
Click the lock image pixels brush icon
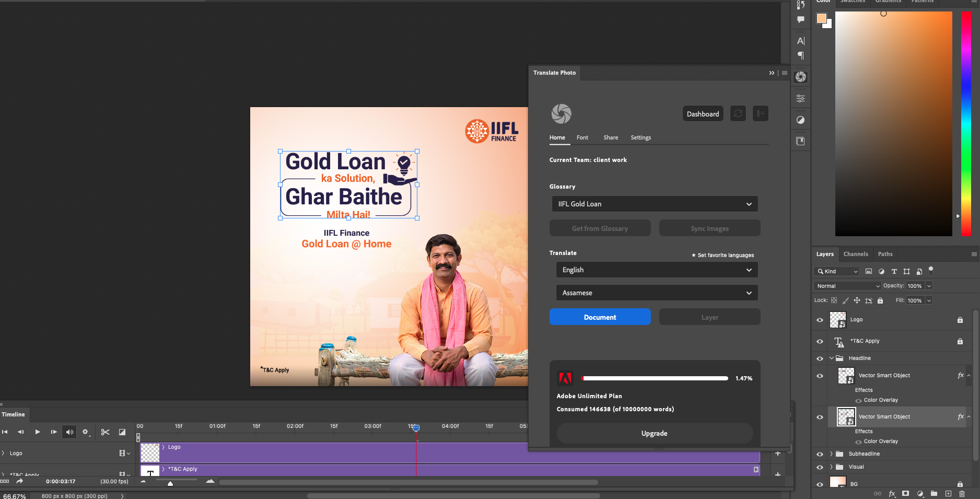click(845, 300)
